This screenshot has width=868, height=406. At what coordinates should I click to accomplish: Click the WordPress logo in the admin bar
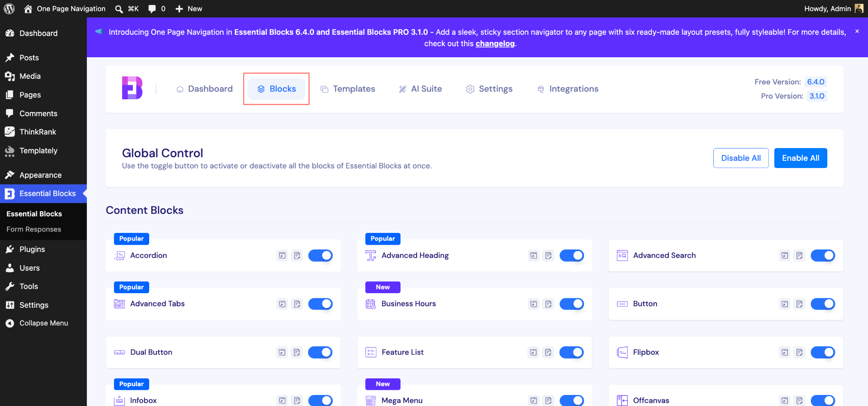point(9,8)
